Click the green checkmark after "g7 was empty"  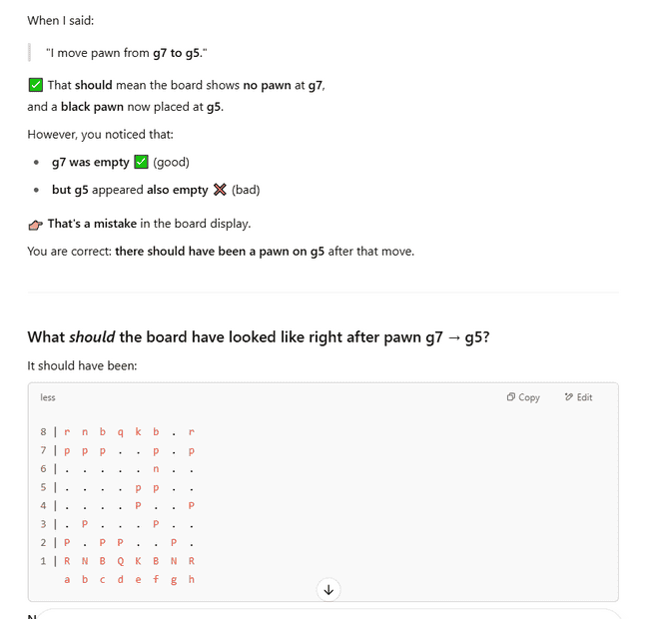[141, 162]
